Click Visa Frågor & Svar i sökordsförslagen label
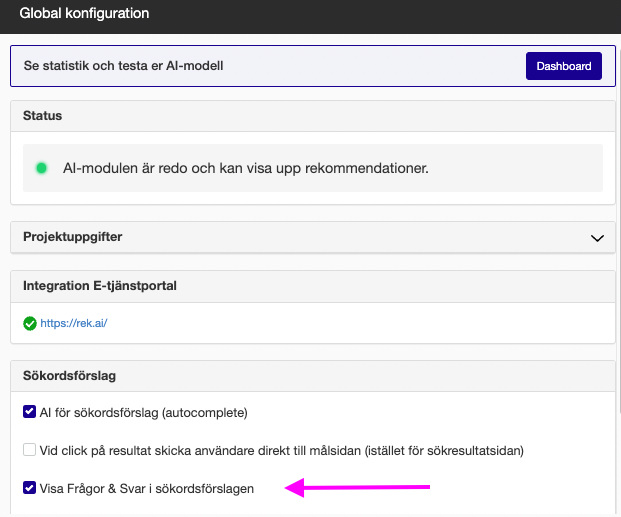 click(x=147, y=488)
